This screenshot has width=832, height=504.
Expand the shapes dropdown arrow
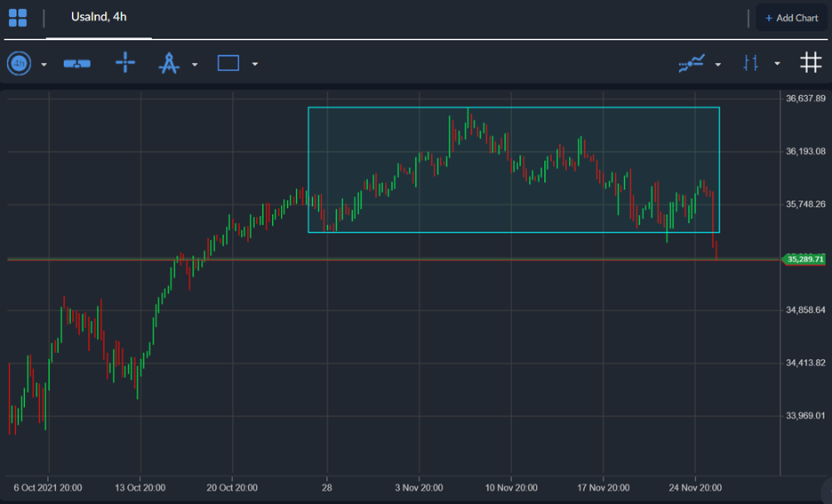click(x=255, y=64)
